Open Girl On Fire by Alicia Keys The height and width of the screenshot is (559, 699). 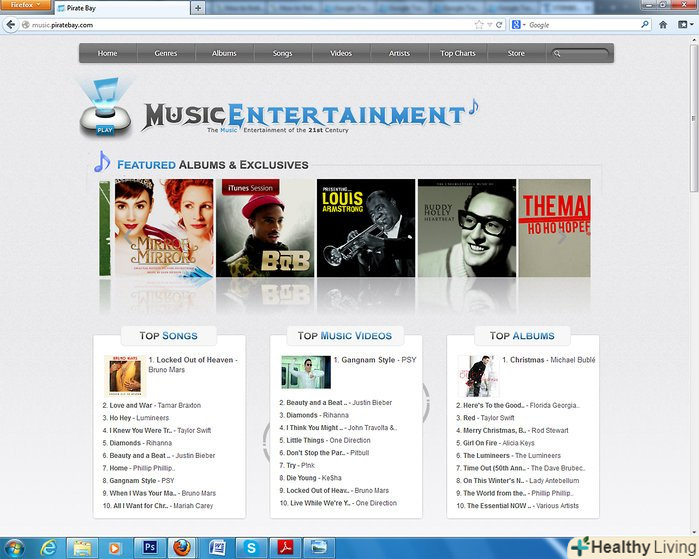pyautogui.click(x=495, y=443)
